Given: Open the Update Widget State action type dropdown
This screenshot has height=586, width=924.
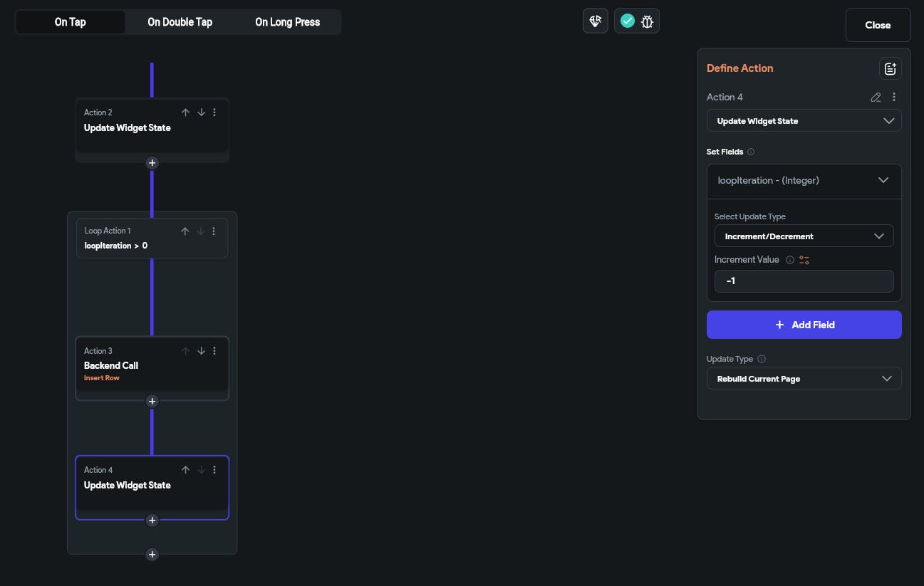Looking at the screenshot, I should point(804,121).
